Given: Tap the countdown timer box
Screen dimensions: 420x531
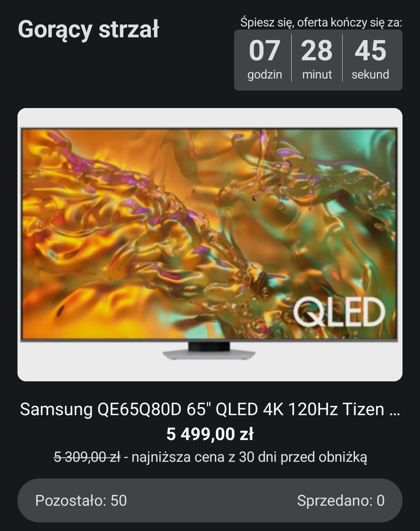Looking at the screenshot, I should pos(318,60).
